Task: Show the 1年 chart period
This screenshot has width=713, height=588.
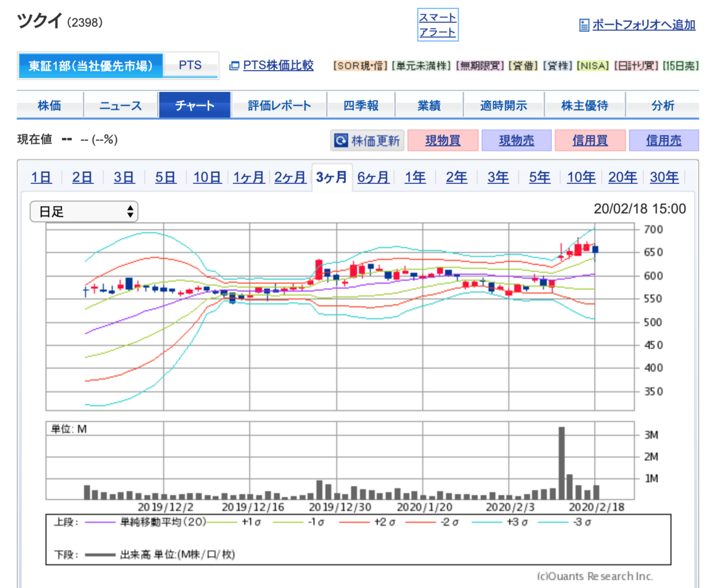Action: (x=415, y=177)
